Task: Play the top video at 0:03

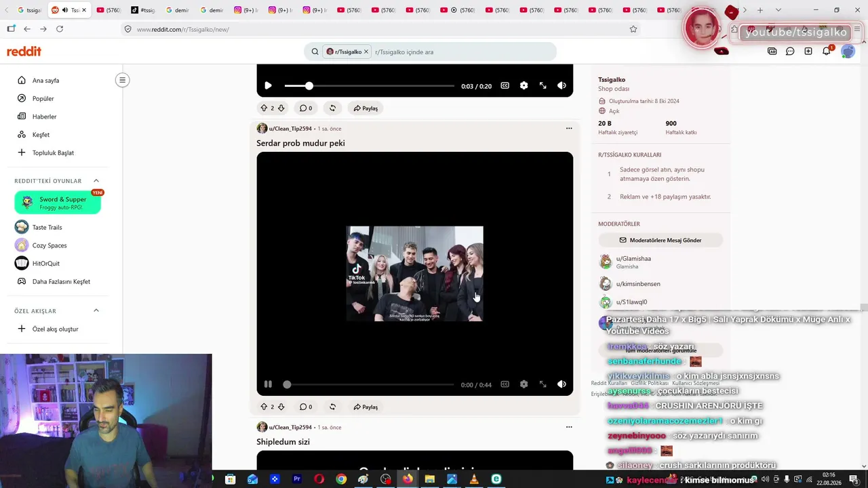Action: [x=268, y=85]
